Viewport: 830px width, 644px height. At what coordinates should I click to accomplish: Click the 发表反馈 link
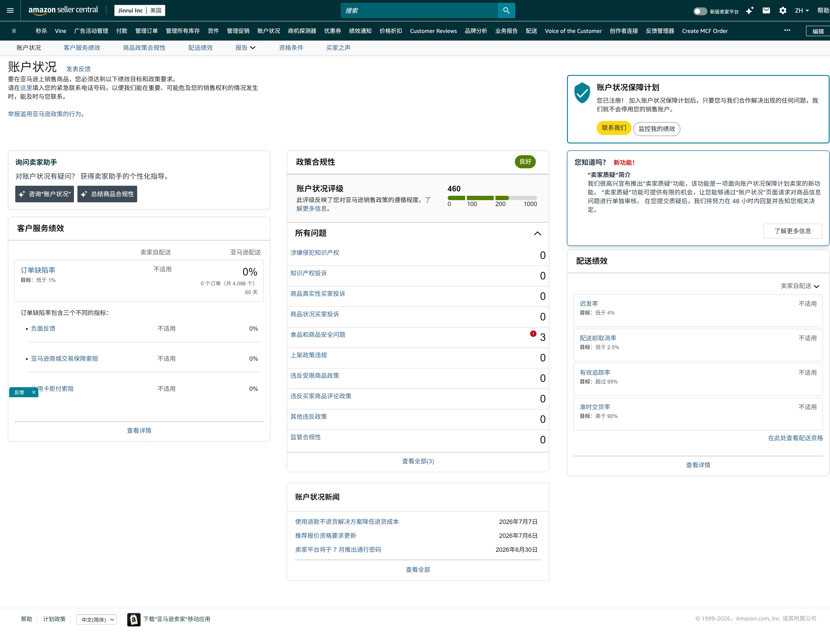pyautogui.click(x=78, y=69)
